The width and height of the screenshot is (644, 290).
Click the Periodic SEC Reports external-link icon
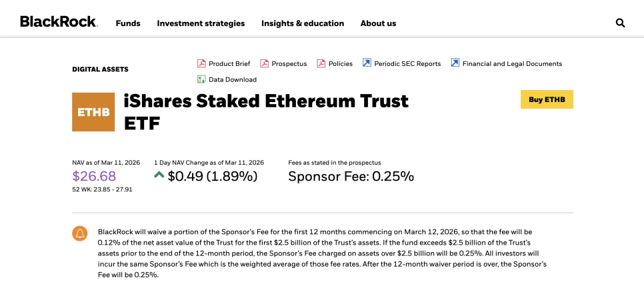[x=367, y=63]
